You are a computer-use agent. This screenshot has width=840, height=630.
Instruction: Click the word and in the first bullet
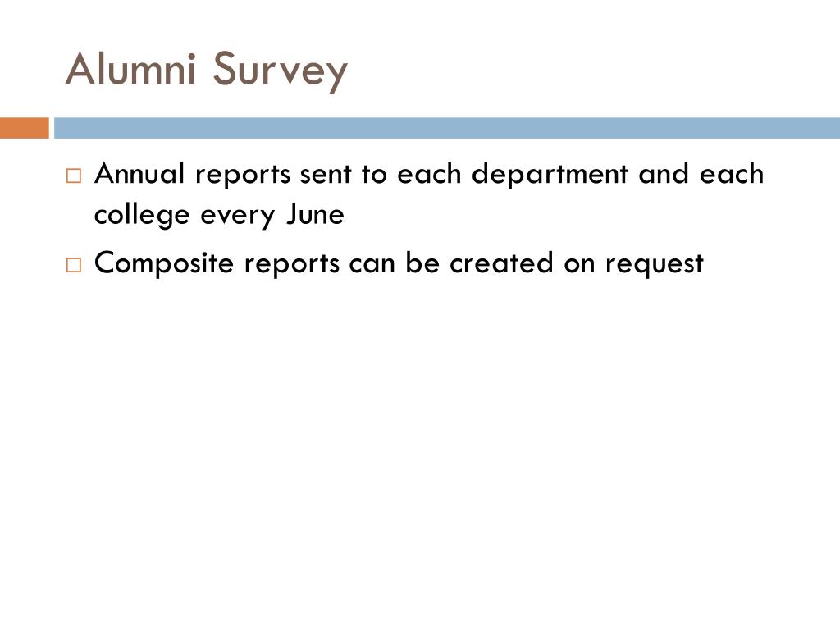[663, 174]
